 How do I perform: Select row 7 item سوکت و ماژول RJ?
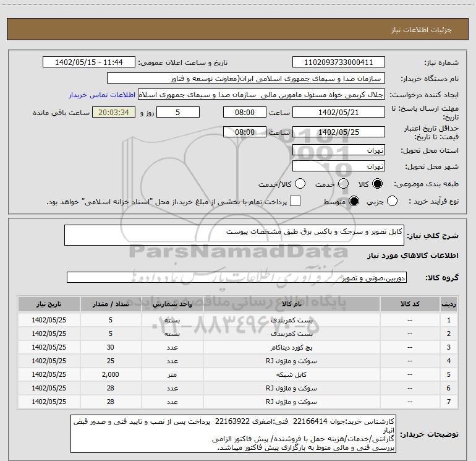coord(291,402)
